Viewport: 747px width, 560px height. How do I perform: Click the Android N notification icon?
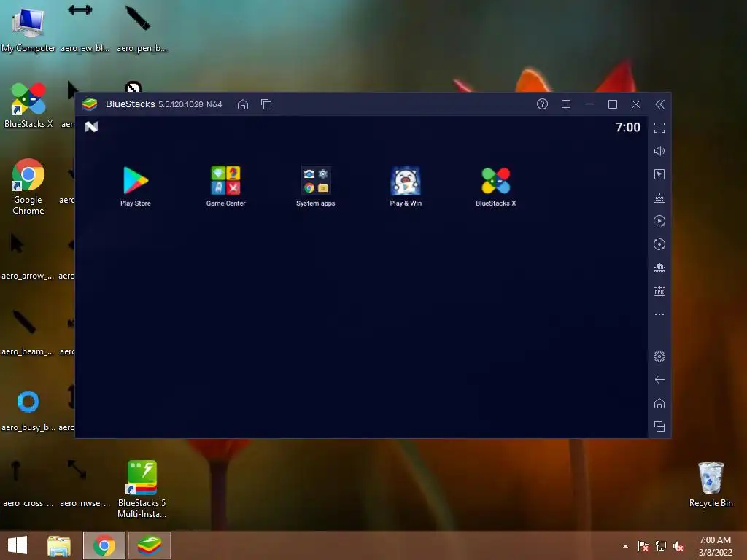pyautogui.click(x=91, y=127)
